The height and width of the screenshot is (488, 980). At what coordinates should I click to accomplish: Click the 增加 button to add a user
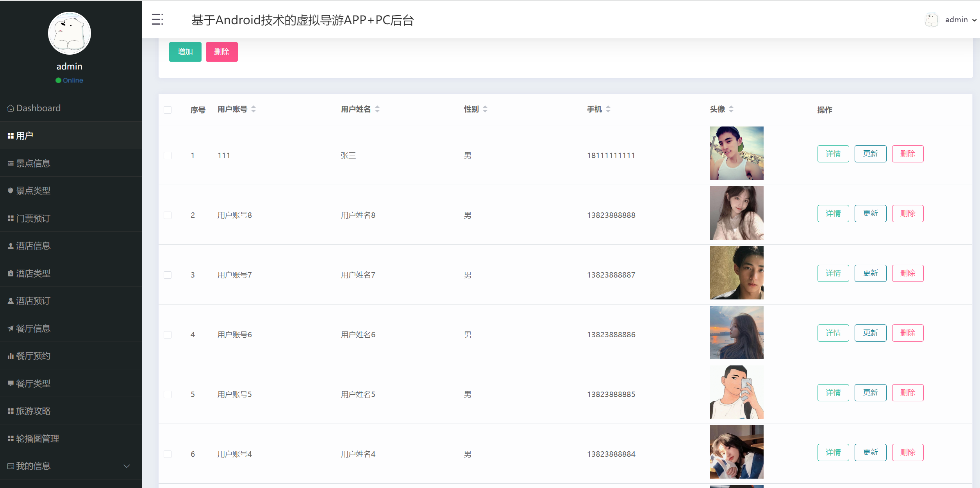tap(185, 51)
